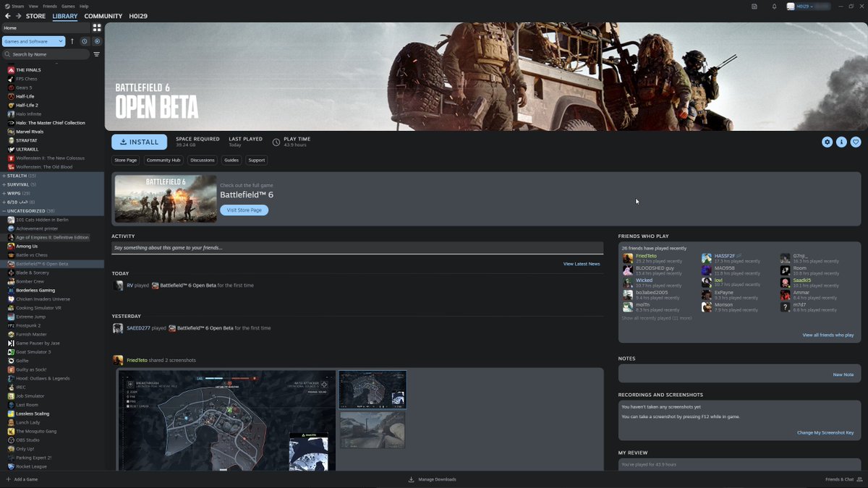Toggle the ready-to-play filter icon
868x488 pixels.
[x=97, y=41]
